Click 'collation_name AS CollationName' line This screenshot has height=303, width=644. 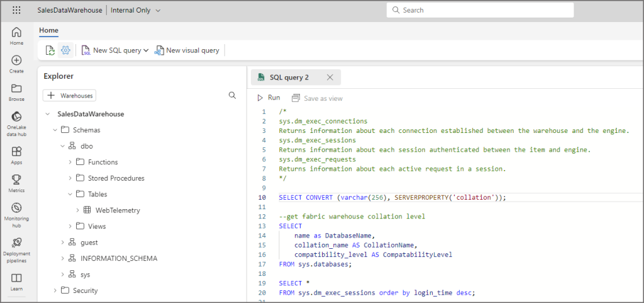coord(356,245)
